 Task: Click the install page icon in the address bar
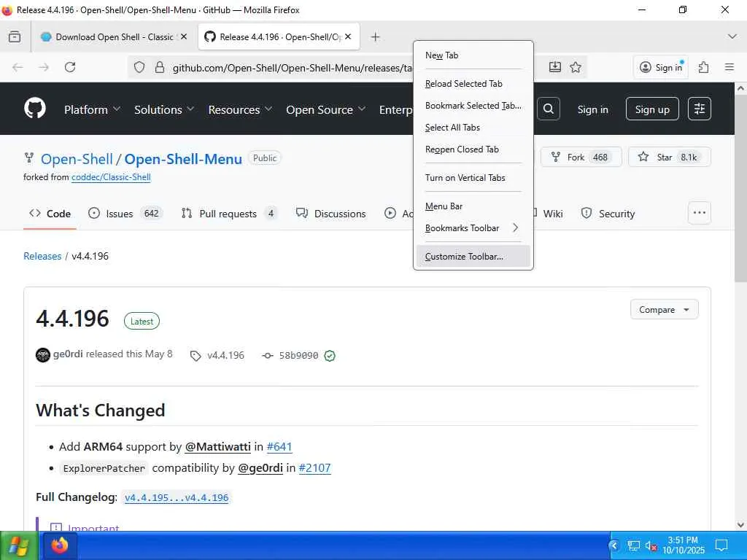coord(555,67)
